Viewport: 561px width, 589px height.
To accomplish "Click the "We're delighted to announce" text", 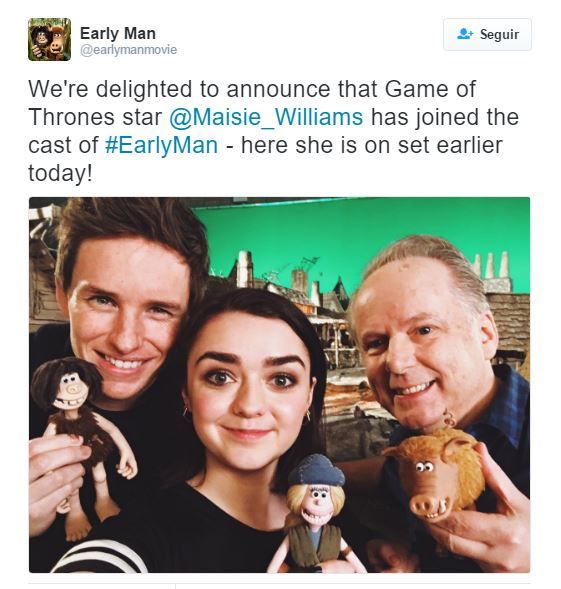I will coord(181,89).
